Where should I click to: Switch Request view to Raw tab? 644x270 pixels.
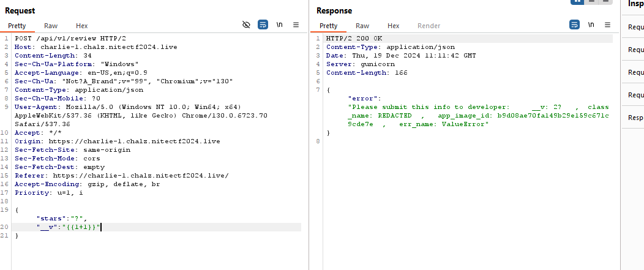point(51,26)
